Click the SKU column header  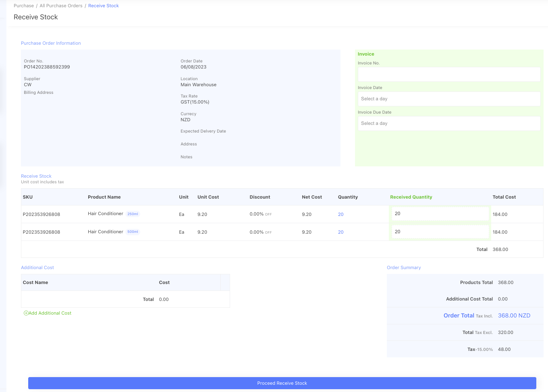[x=28, y=197]
